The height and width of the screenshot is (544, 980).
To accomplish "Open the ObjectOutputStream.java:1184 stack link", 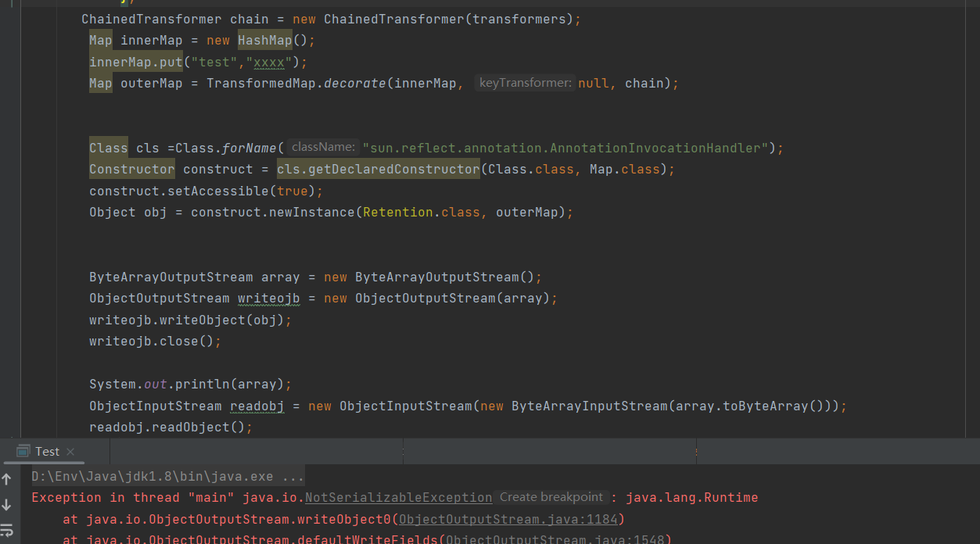I will point(508,519).
